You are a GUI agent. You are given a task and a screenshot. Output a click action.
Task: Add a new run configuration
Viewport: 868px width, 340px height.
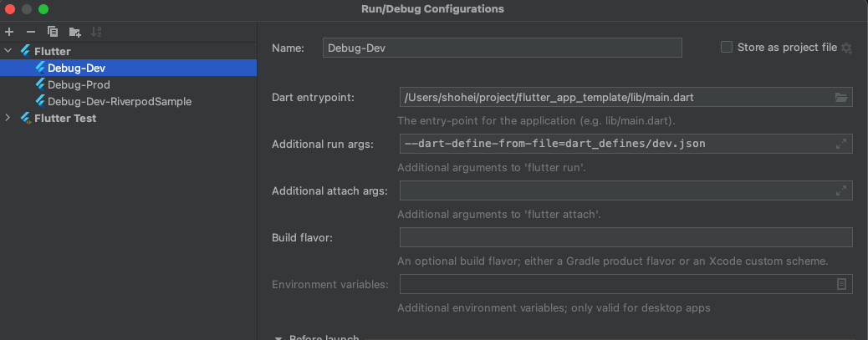click(9, 32)
